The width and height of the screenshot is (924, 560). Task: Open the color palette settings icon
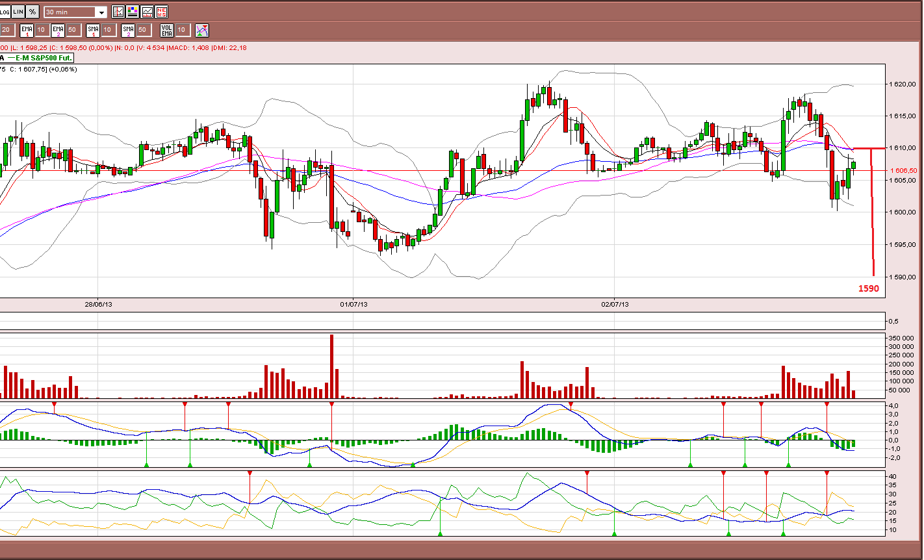[x=133, y=12]
